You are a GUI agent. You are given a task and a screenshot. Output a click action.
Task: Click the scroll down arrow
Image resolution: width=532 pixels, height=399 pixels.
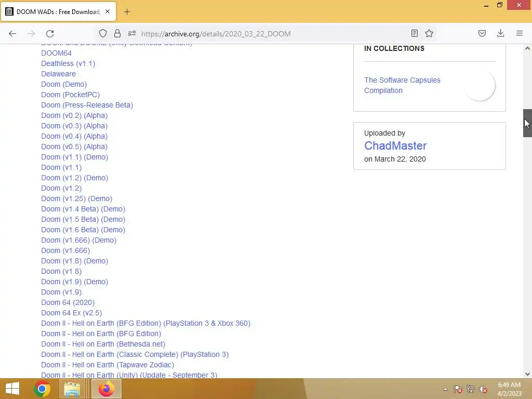(527, 374)
